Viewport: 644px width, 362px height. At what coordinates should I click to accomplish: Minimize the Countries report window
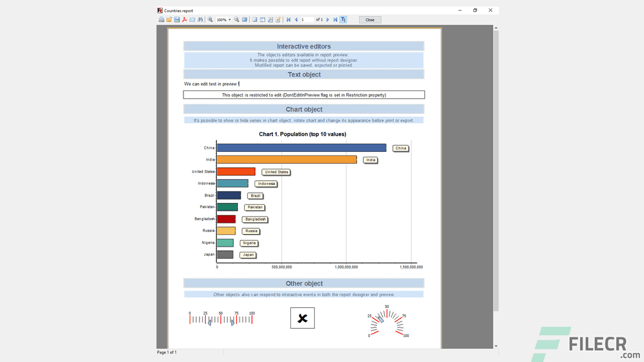click(460, 10)
